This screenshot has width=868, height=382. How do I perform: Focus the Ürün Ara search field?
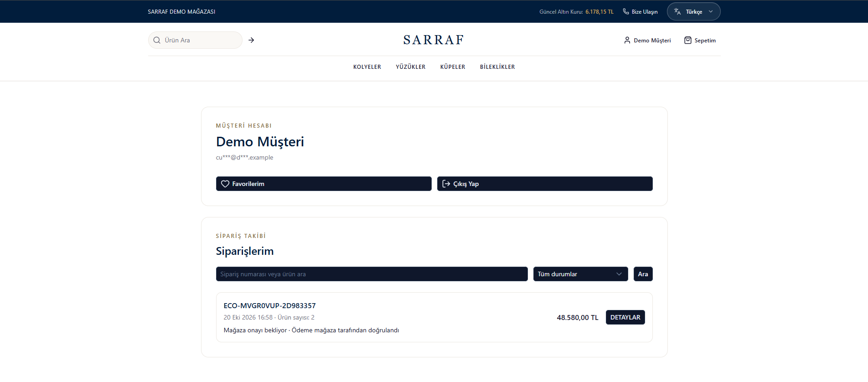pos(195,40)
